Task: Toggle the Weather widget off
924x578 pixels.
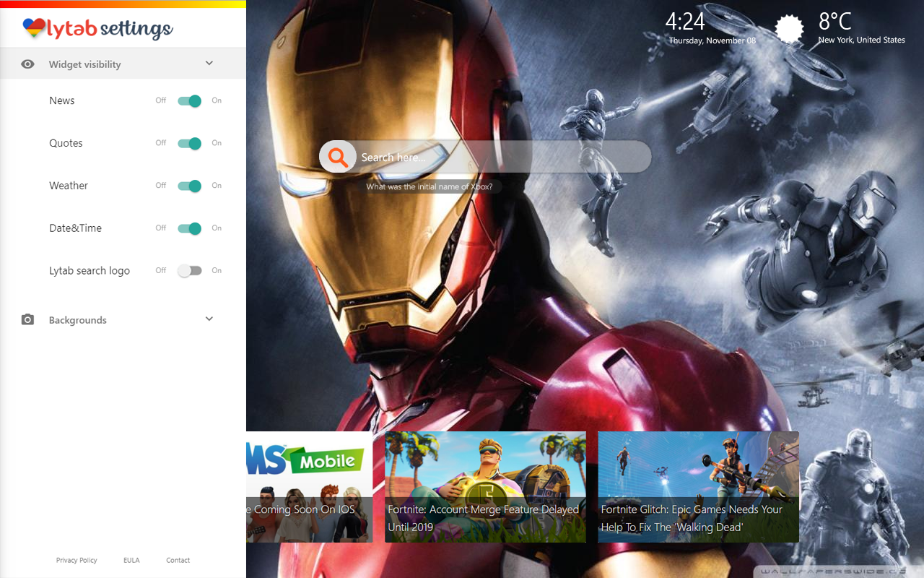Action: (190, 186)
